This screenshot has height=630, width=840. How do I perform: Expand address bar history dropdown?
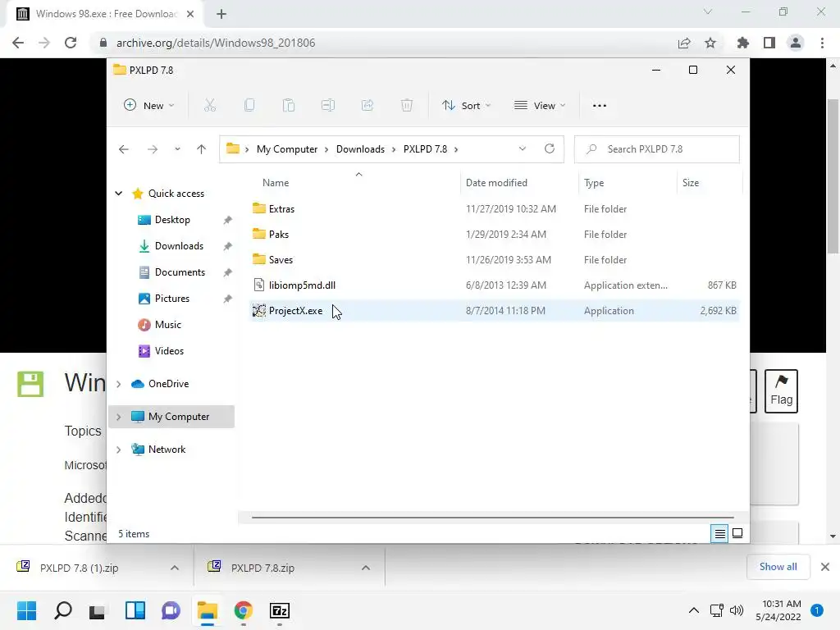523,149
